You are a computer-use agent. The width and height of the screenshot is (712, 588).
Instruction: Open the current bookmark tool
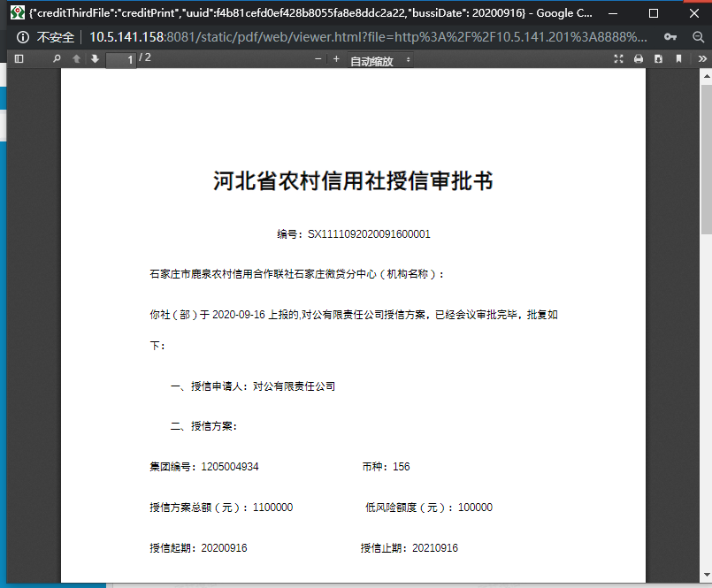coord(679,58)
